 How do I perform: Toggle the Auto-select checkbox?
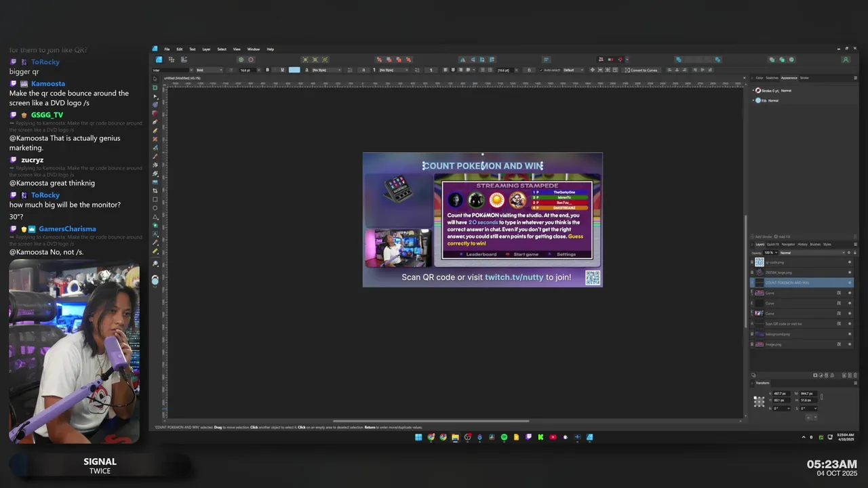point(541,70)
